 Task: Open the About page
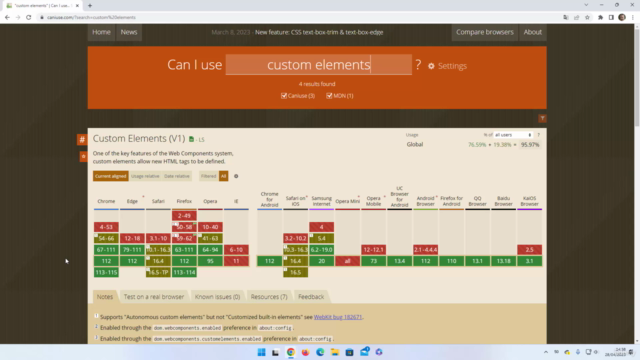[x=533, y=32]
